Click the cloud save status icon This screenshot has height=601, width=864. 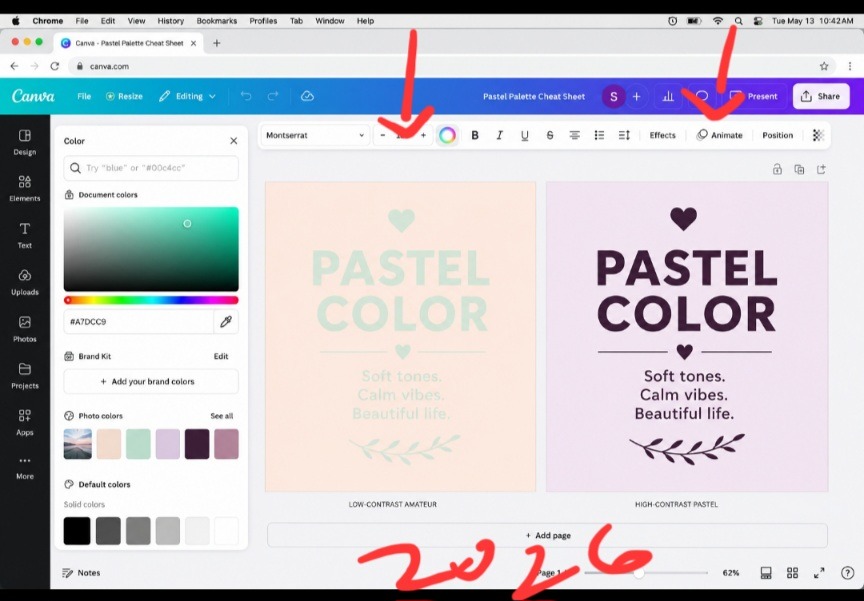point(307,96)
